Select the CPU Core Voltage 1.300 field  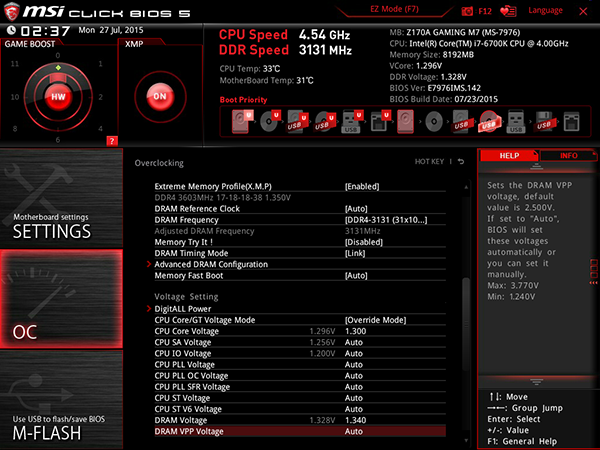355,331
